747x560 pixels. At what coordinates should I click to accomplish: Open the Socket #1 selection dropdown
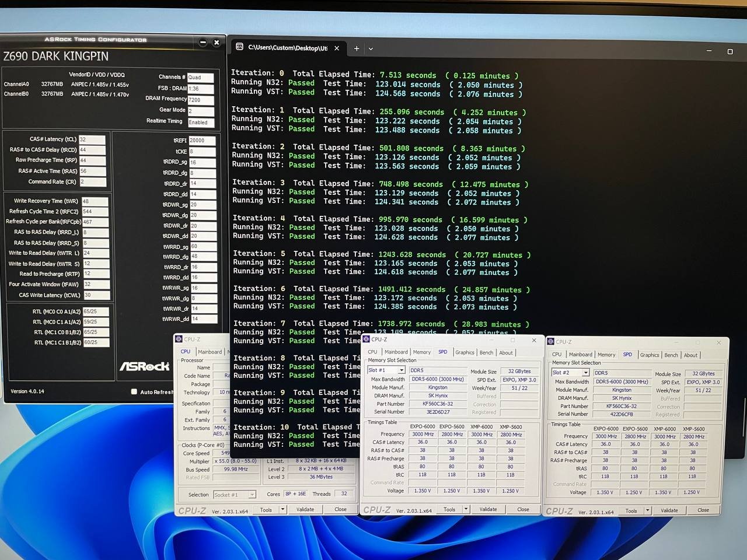(x=252, y=495)
